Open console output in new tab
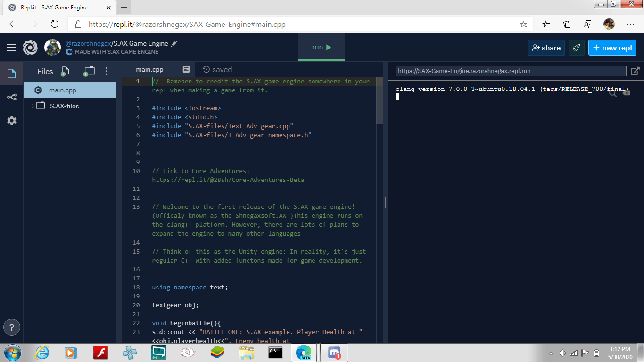Image resolution: width=644 pixels, height=362 pixels. (635, 71)
